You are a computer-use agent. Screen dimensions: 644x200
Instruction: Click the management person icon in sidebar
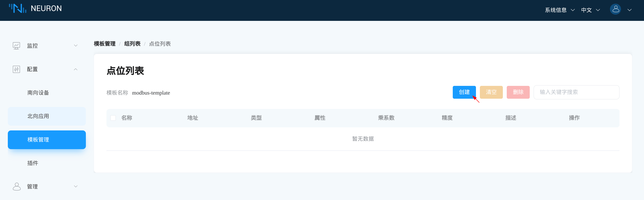16,187
